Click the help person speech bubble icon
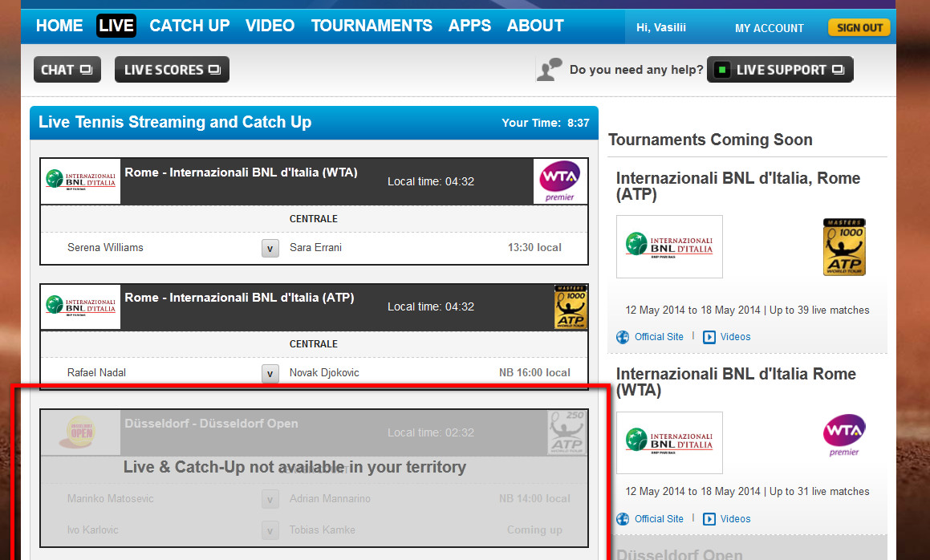Image resolution: width=930 pixels, height=560 pixels. [x=549, y=70]
